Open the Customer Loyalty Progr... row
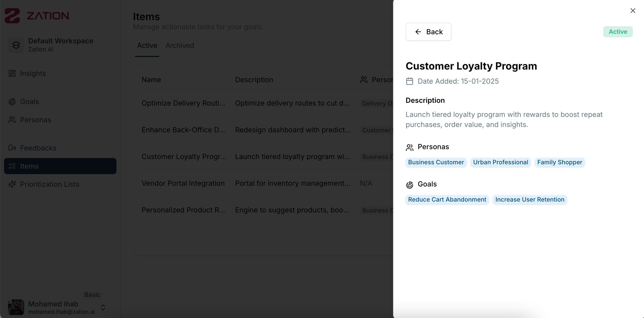Image resolution: width=644 pixels, height=318 pixels. pyautogui.click(x=265, y=157)
